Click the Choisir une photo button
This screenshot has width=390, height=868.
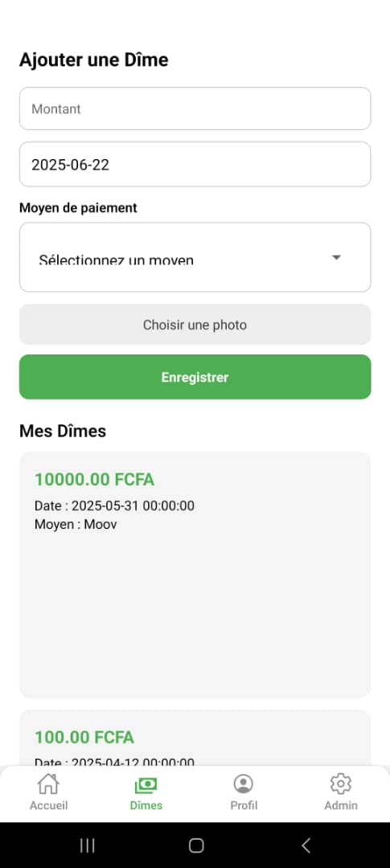(195, 325)
